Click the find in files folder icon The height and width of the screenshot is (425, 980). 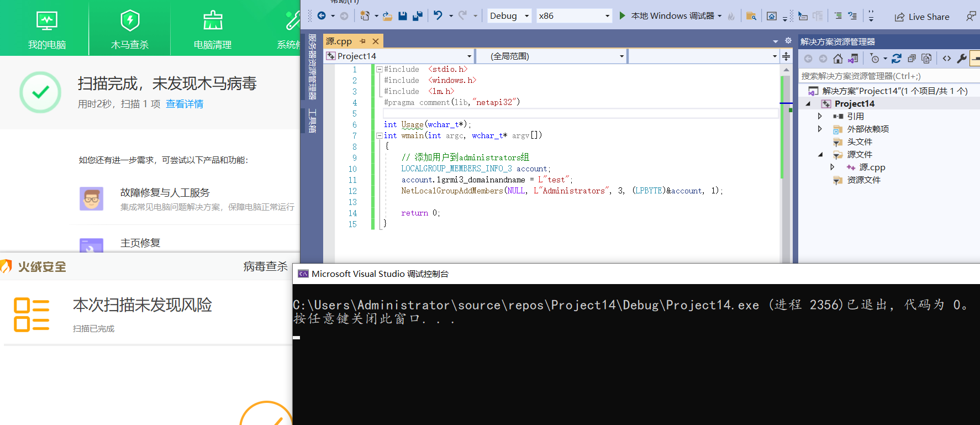click(751, 16)
